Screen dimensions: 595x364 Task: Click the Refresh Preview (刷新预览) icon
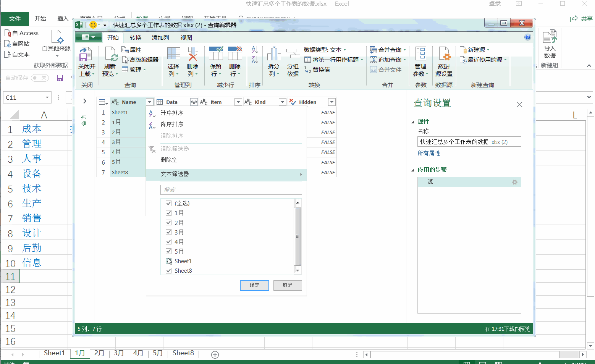coord(110,55)
